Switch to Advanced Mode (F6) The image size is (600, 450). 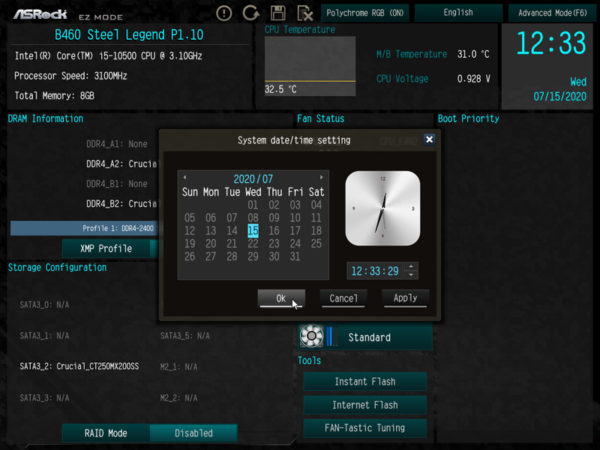pyautogui.click(x=553, y=14)
